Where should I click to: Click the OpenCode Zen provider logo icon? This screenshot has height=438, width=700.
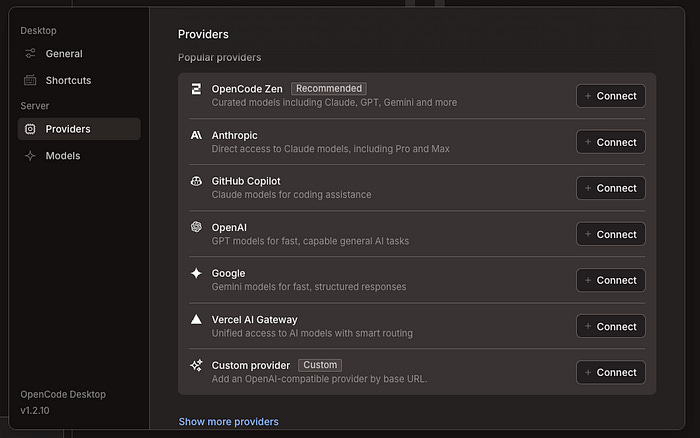[x=196, y=89]
